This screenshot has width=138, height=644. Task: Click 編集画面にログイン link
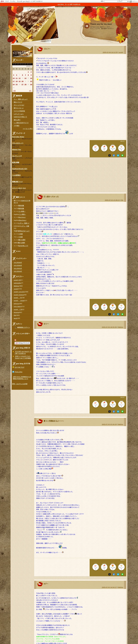pos(23,327)
